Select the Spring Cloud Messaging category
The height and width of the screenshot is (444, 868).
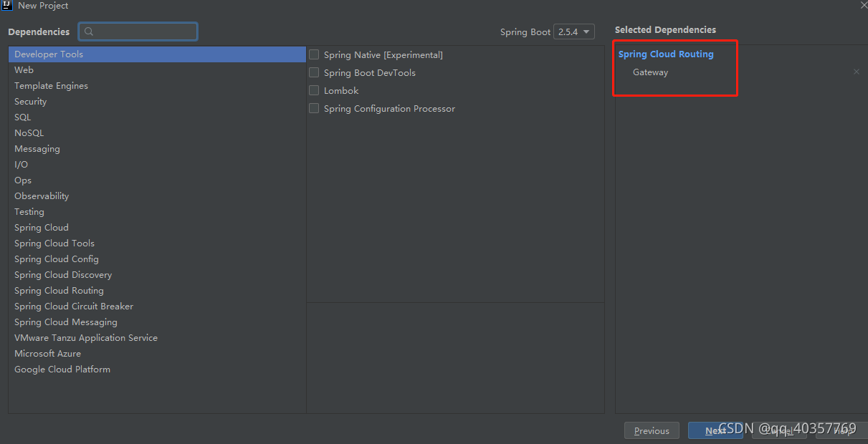click(x=157, y=322)
